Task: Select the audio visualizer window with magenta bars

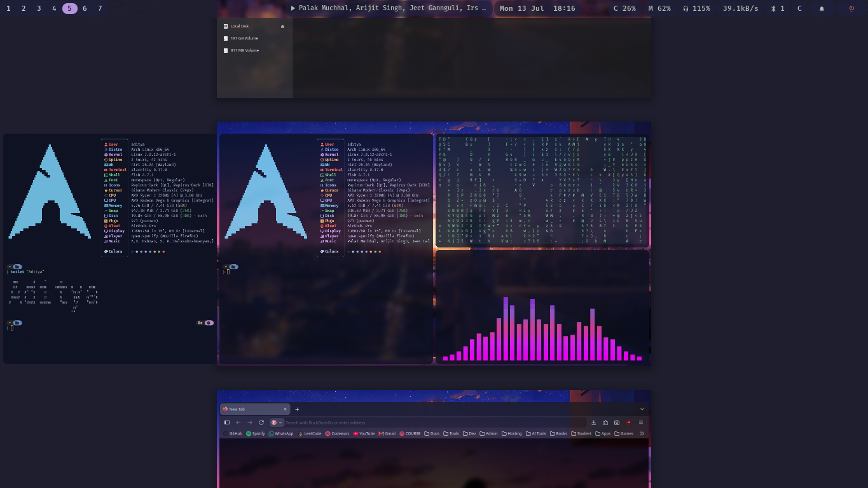Action: pos(542,307)
